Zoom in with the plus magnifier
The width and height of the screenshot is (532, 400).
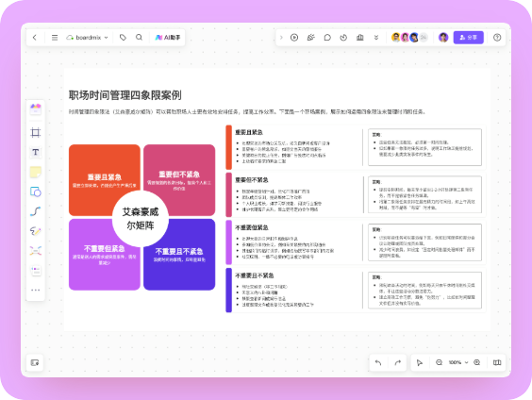coord(477,362)
